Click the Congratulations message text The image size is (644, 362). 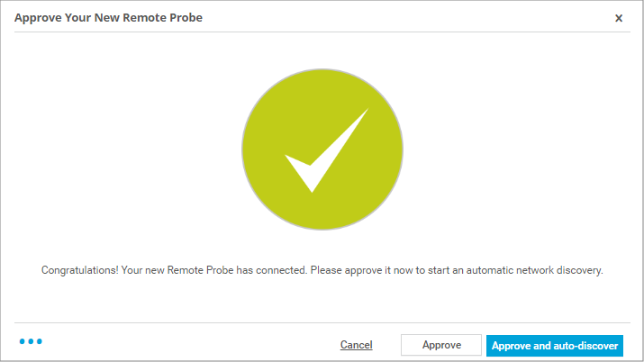[322, 270]
